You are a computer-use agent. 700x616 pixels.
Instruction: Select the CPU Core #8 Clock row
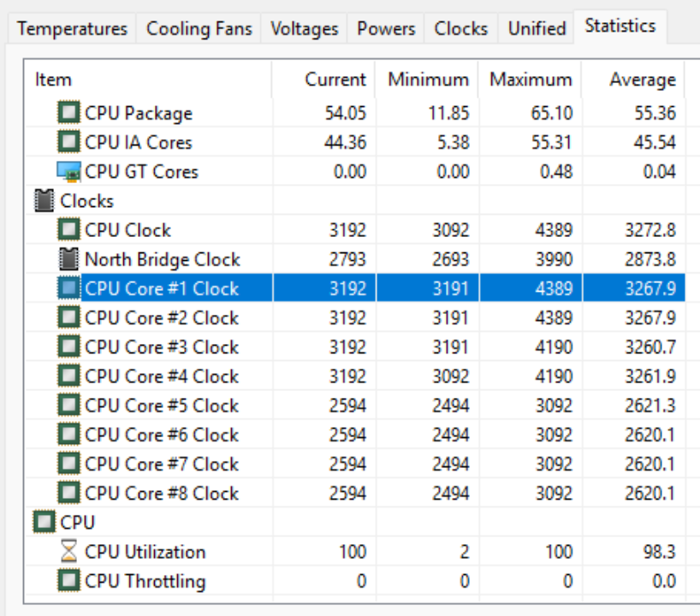(162, 493)
